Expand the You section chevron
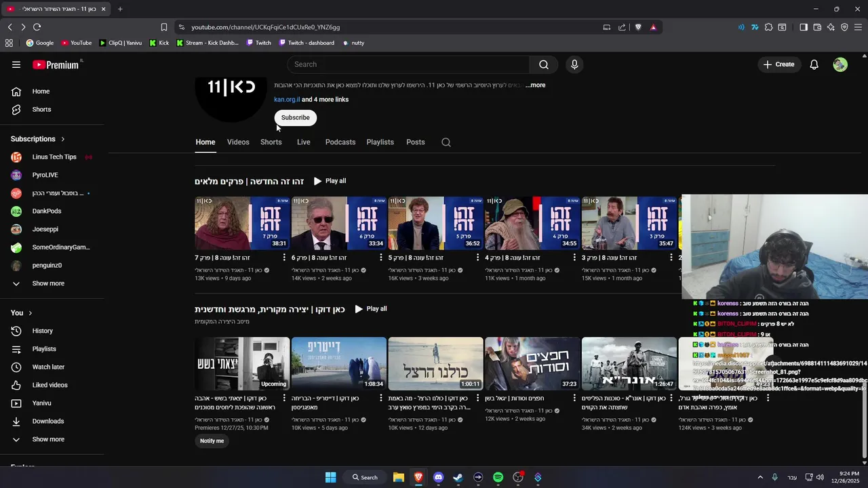The width and height of the screenshot is (868, 488). click(x=31, y=313)
